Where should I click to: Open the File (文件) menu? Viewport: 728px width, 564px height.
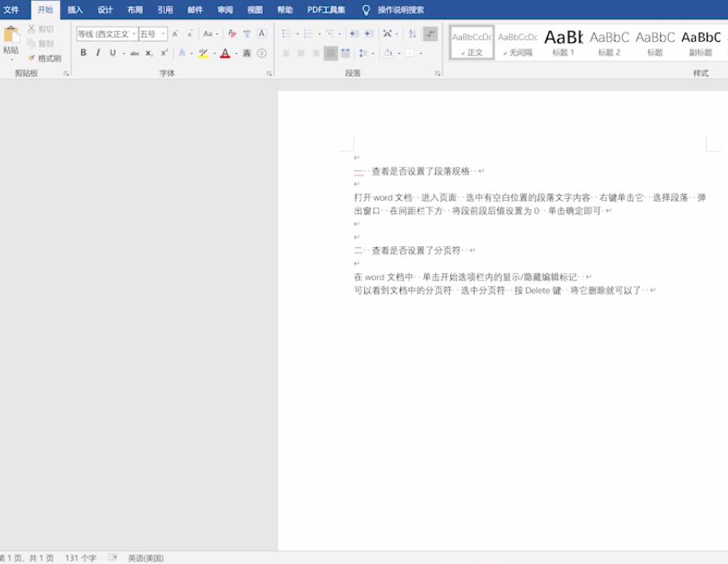point(11,9)
